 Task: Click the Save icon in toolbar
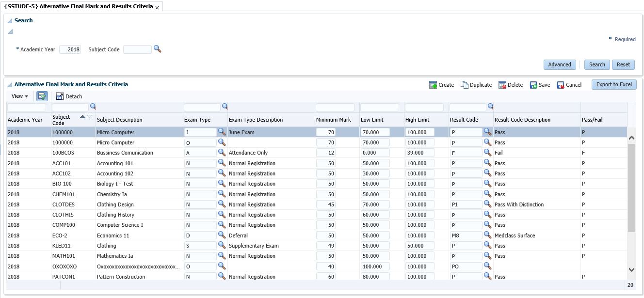[533, 85]
